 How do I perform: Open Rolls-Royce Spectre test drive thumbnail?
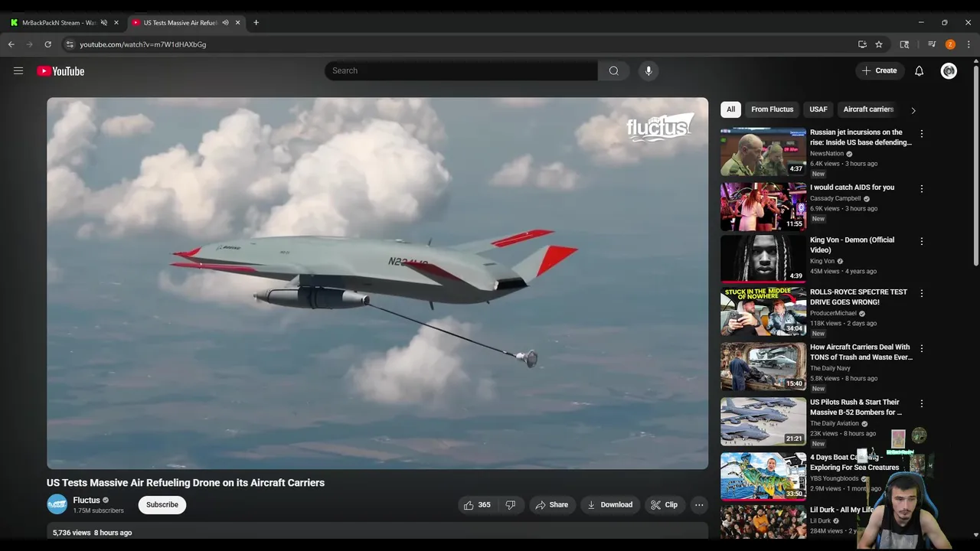[763, 311]
